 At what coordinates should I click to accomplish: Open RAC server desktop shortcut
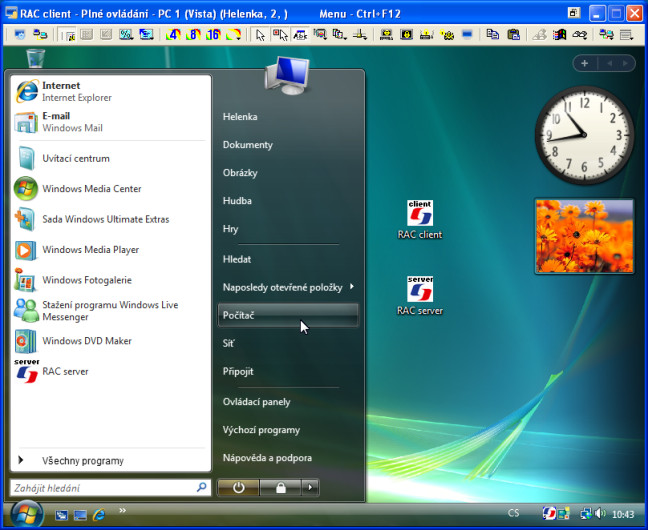(420, 296)
